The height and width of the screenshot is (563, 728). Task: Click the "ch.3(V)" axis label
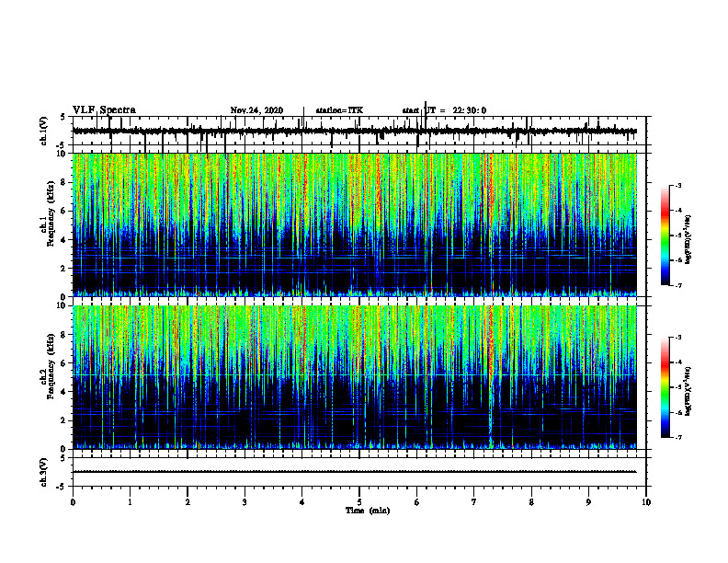click(44, 472)
